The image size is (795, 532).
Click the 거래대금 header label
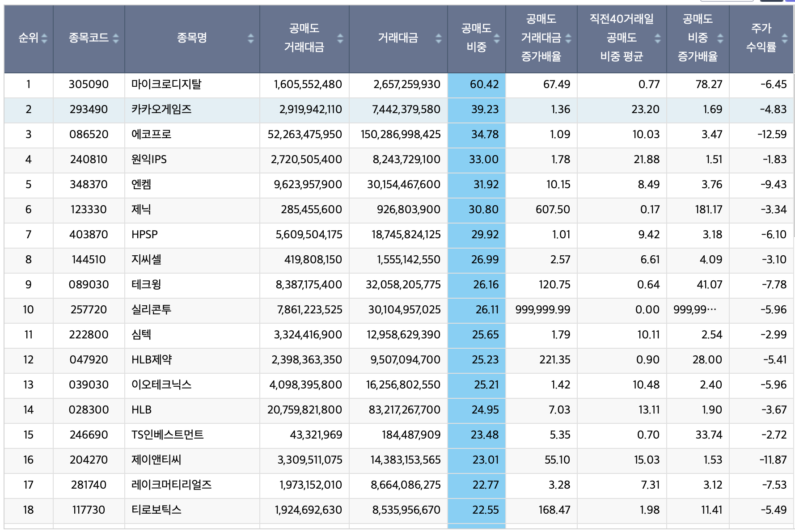pyautogui.click(x=398, y=38)
